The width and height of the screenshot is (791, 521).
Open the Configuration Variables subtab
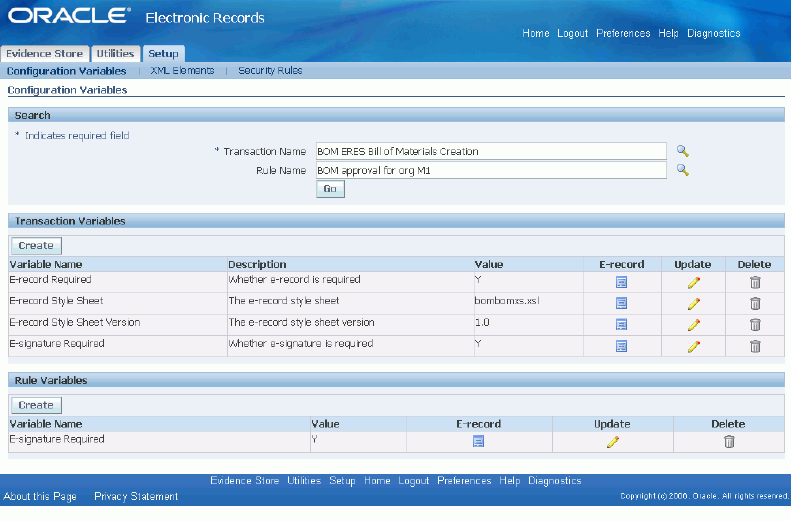[x=67, y=71]
